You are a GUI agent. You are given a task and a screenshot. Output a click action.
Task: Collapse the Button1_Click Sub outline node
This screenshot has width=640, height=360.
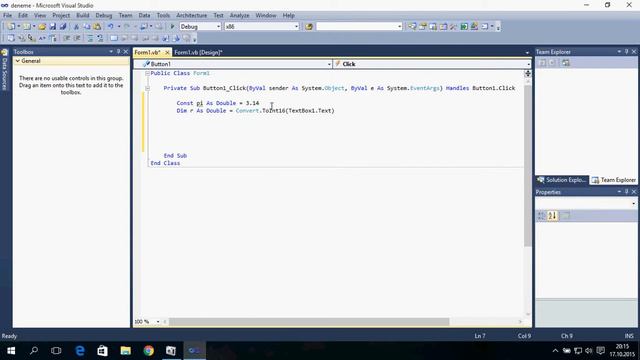click(x=147, y=88)
